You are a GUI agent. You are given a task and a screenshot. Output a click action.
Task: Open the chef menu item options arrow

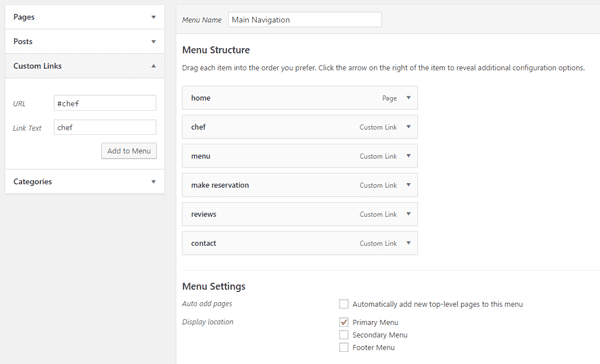(408, 127)
